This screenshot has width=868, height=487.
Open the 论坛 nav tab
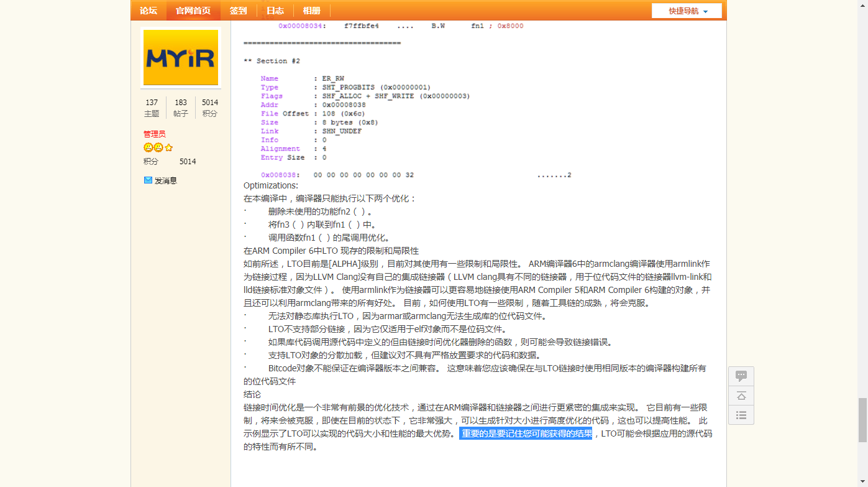point(148,11)
